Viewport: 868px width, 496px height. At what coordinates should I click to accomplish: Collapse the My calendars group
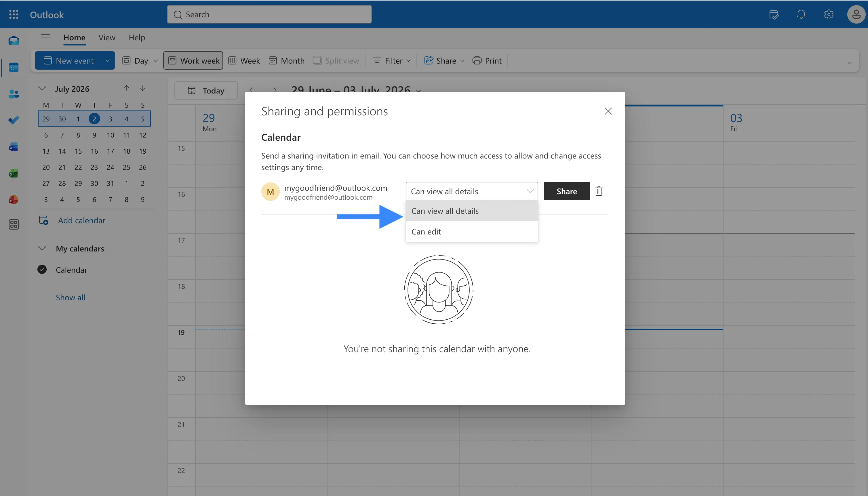point(42,248)
